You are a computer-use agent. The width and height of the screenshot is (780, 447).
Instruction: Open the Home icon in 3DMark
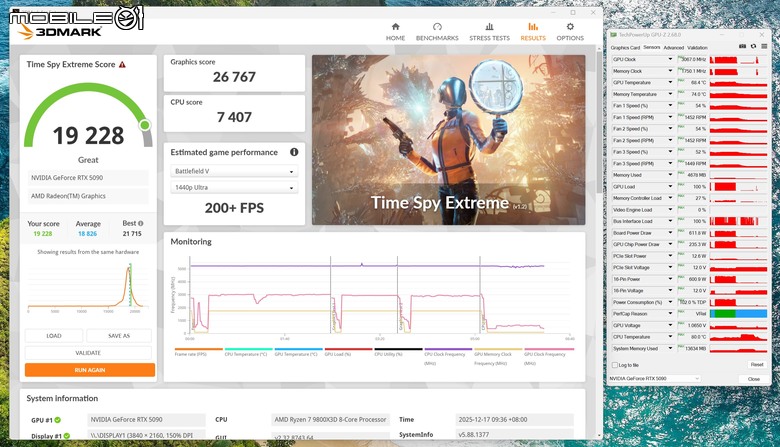tap(395, 27)
